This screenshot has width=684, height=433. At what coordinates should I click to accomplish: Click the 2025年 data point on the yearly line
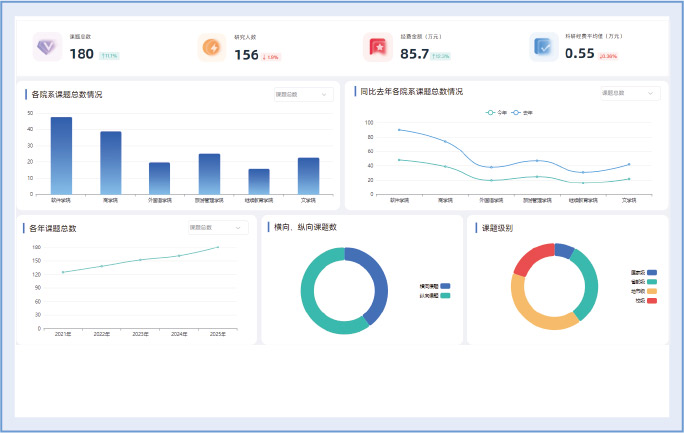point(217,247)
